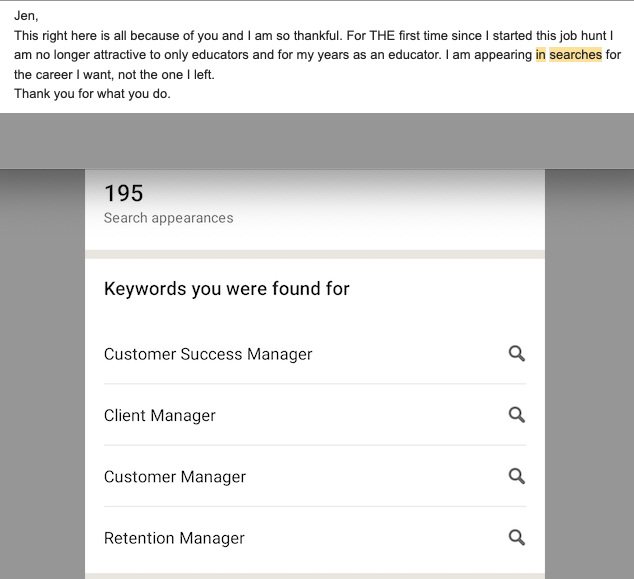Click the magnifier icon next to Client Manager
634x579 pixels.
click(x=516, y=415)
